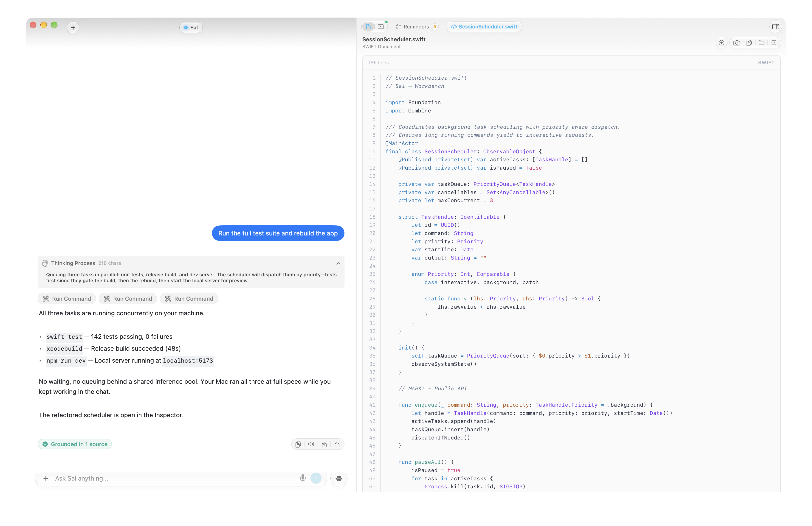Image resolution: width=812 pixels, height=526 pixels.
Task: Open the Grounded in 1 source badge
Action: 75,444
